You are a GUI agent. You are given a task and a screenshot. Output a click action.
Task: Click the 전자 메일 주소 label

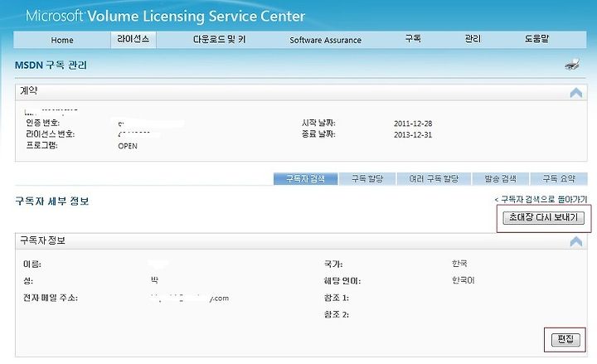click(51, 298)
